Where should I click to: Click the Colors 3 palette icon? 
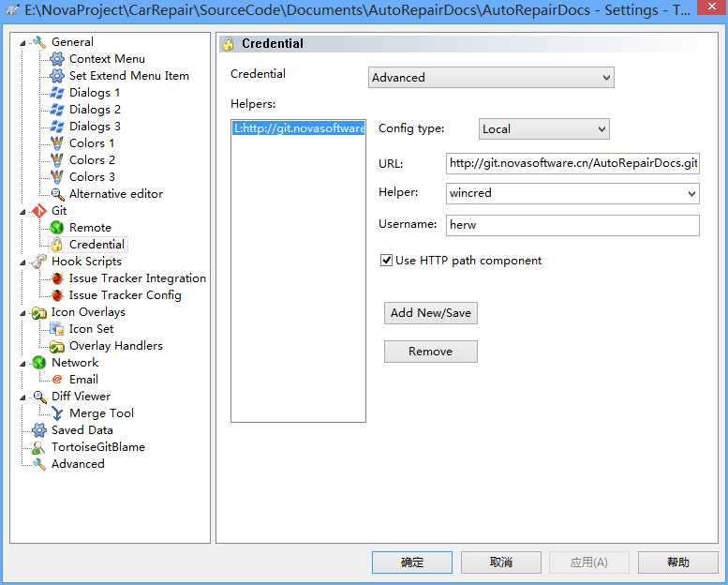click(56, 177)
